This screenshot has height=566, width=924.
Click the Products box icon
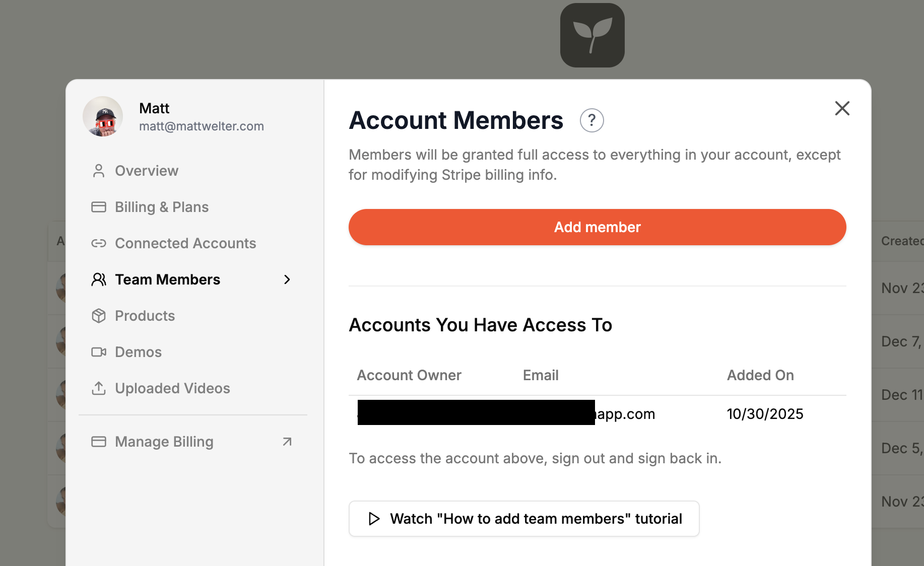coord(99,316)
